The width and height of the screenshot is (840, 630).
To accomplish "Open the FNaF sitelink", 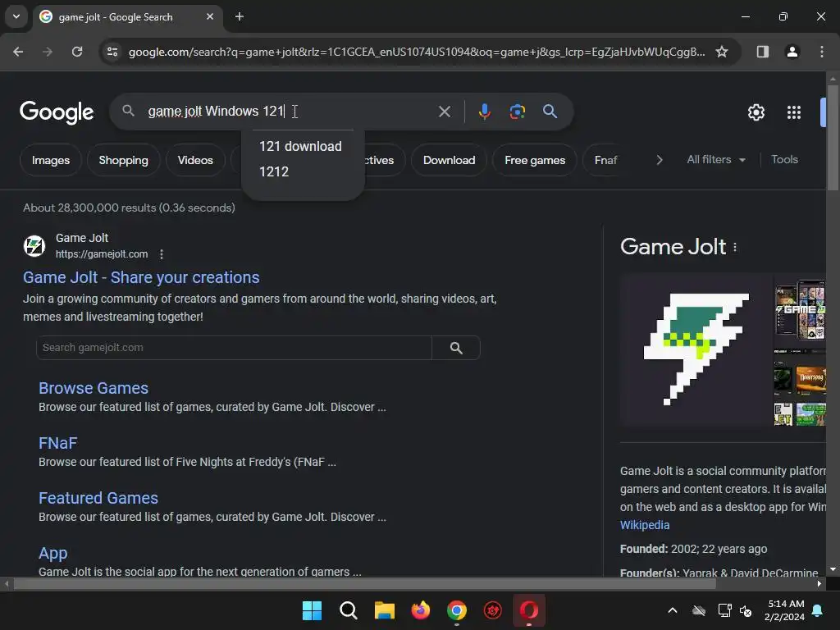I will click(x=58, y=443).
